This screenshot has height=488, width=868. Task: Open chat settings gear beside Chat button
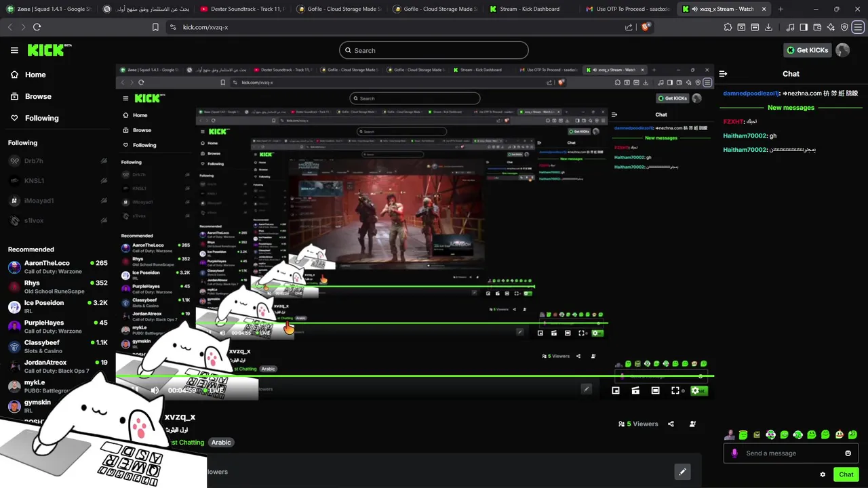823,474
